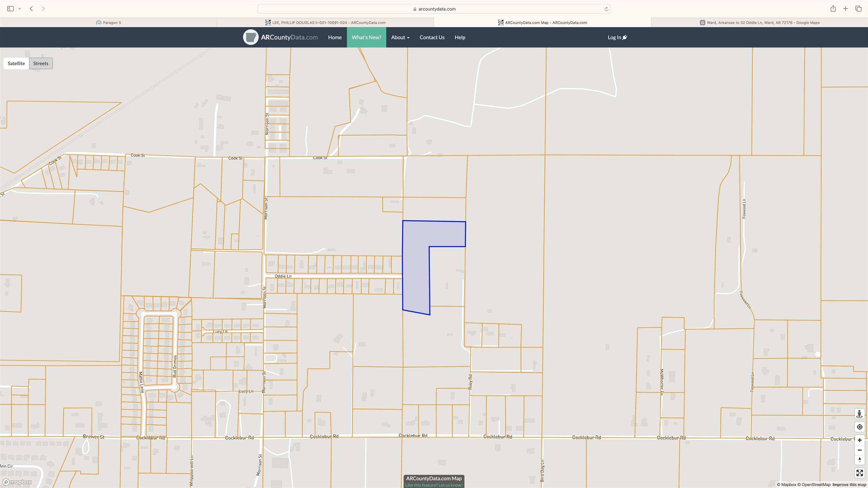868x488 pixels.
Task: Expand the About dropdown menu
Action: 400,37
